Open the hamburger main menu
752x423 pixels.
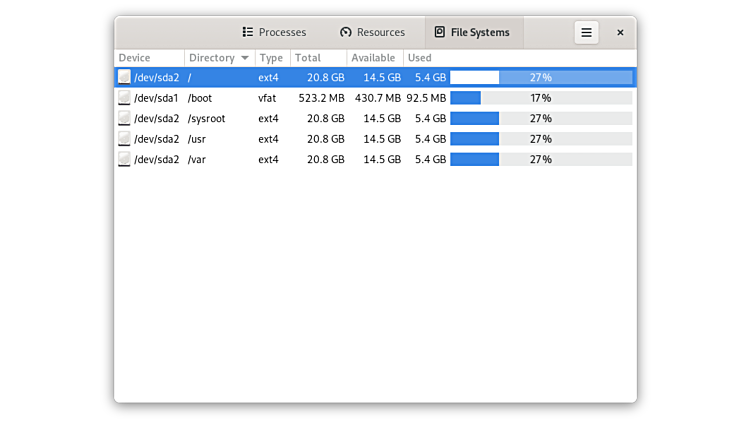point(586,32)
